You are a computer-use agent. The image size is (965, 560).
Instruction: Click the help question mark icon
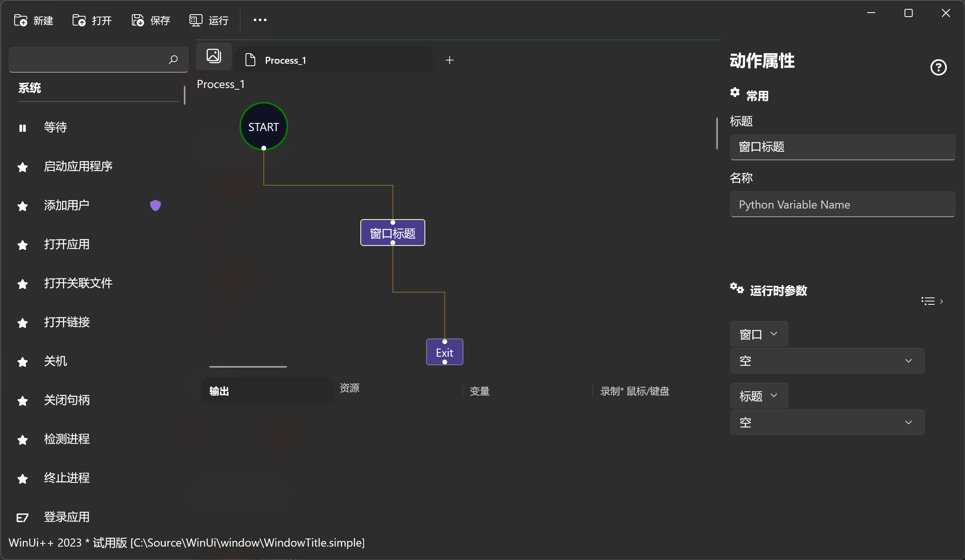[x=938, y=67]
